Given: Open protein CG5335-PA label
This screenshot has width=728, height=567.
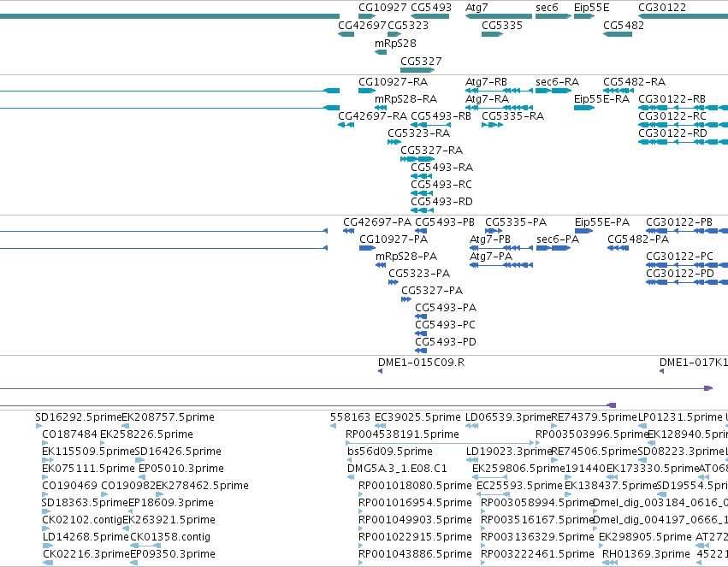Looking at the screenshot, I should pos(516,222).
